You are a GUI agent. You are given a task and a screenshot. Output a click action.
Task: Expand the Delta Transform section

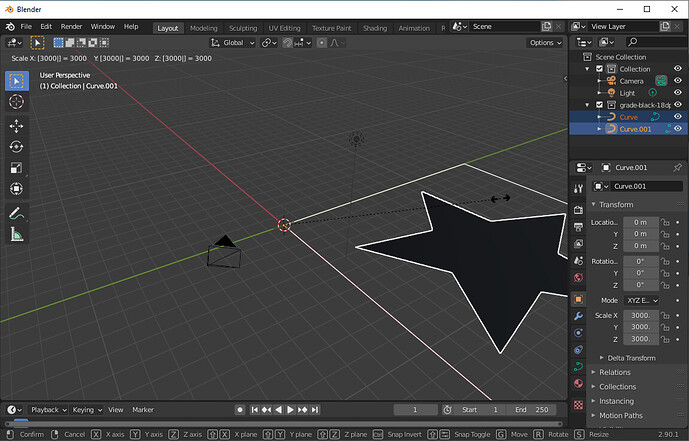tap(630, 358)
